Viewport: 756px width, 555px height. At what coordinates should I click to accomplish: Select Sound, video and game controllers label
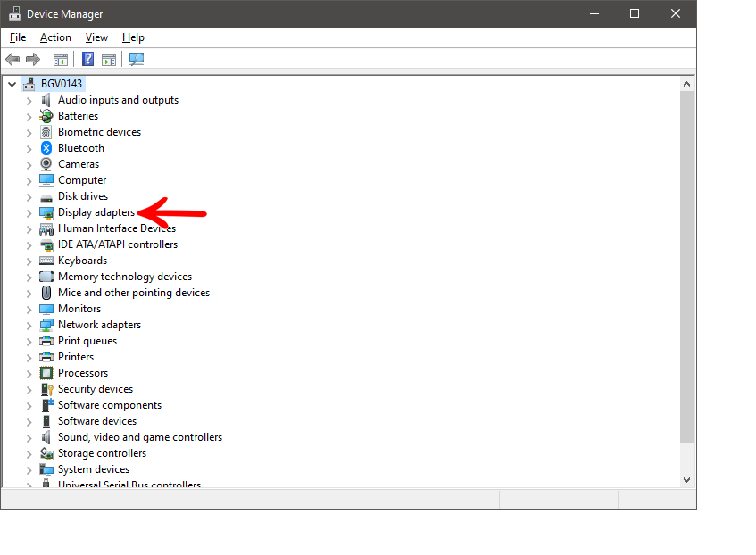pyautogui.click(x=140, y=437)
